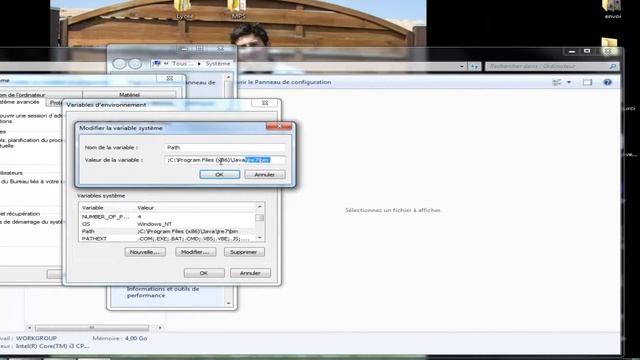Click the change view icon in Explorer toolbar
640x360 pixels.
pos(557,82)
